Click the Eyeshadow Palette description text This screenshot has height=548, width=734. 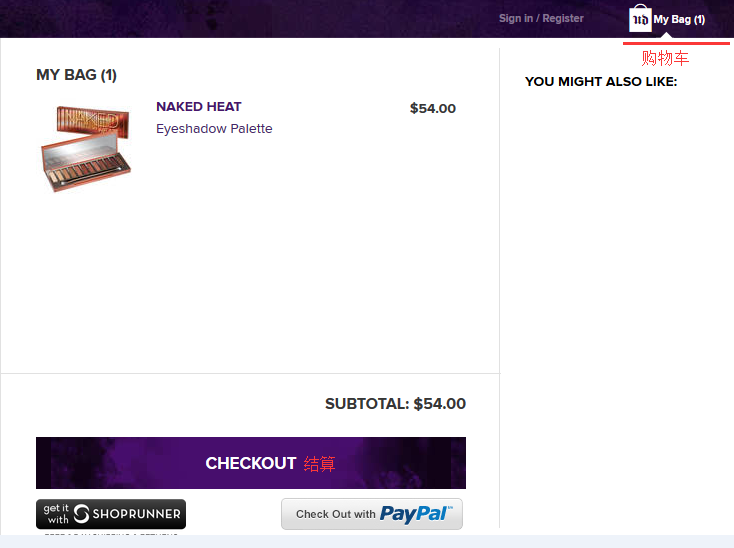click(214, 129)
